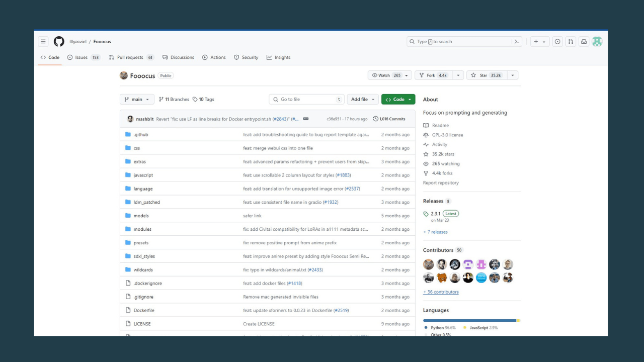Open GPL-3.0 license link
Screen dimensions: 644x362
click(x=443, y=135)
